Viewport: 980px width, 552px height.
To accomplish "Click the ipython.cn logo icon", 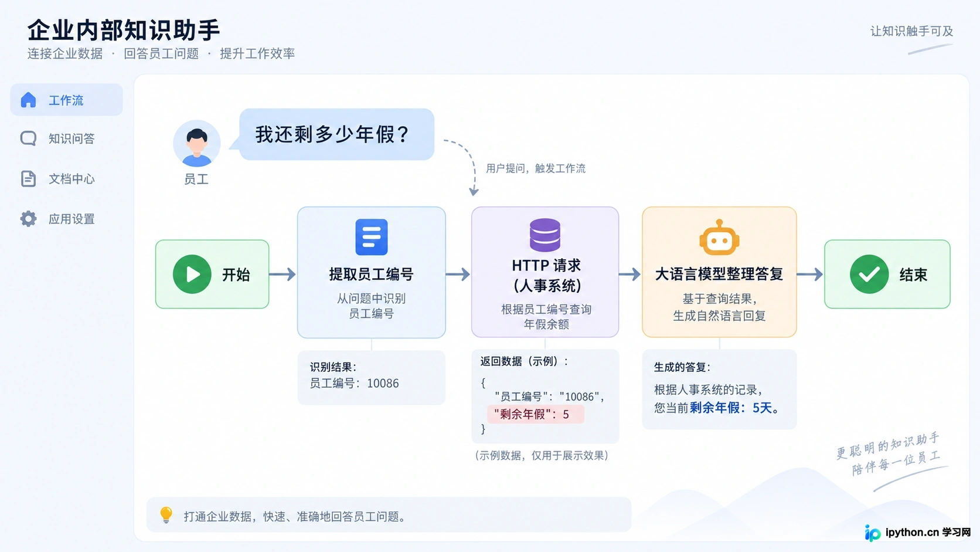I will click(872, 533).
